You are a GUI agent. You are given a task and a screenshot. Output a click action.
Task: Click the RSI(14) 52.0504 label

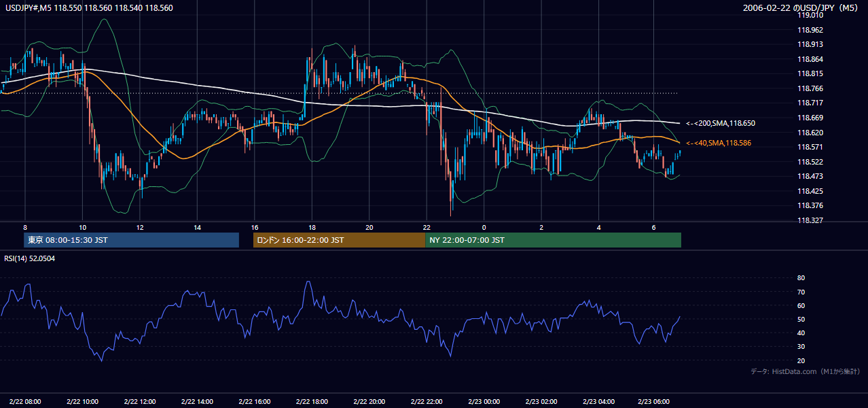click(x=30, y=258)
